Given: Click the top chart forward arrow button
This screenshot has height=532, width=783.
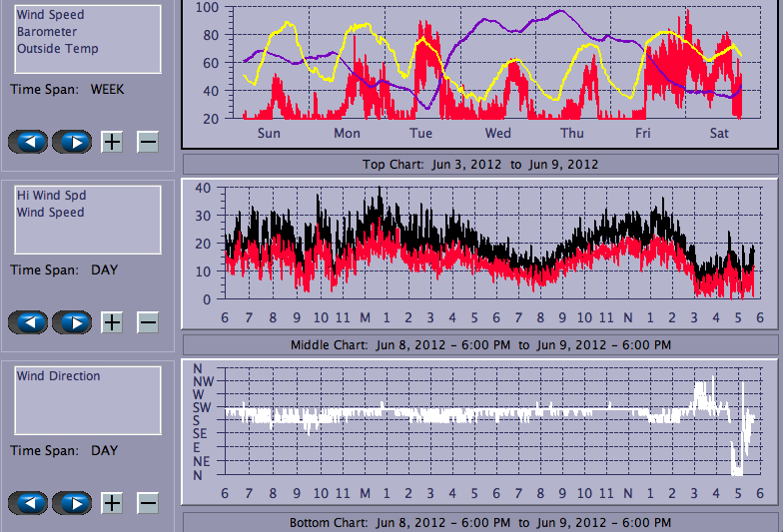Looking at the screenshot, I should pos(72,142).
